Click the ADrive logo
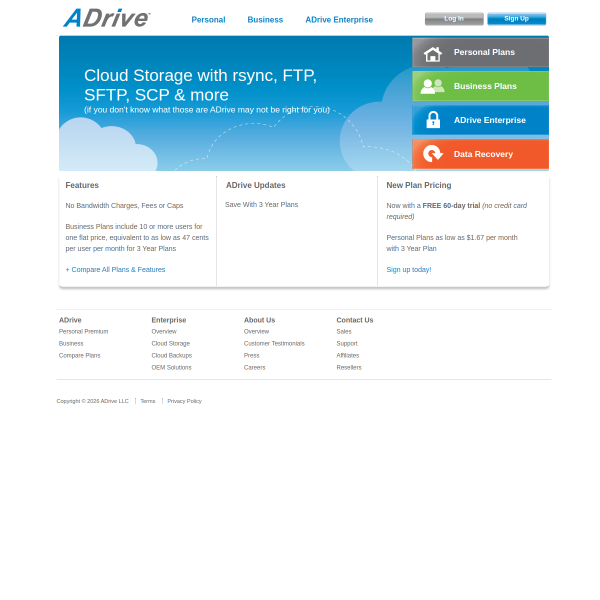The height and width of the screenshot is (600, 600). point(107,18)
